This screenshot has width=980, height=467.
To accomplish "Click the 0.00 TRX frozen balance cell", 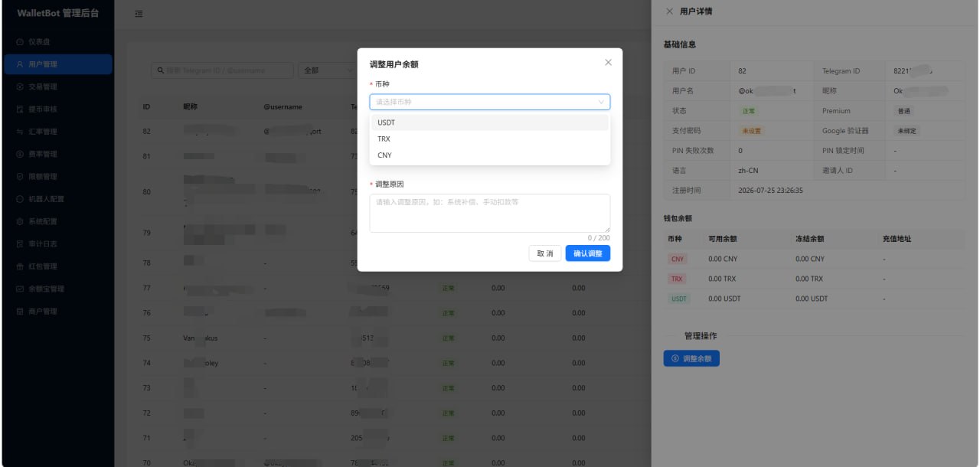I will [809, 279].
